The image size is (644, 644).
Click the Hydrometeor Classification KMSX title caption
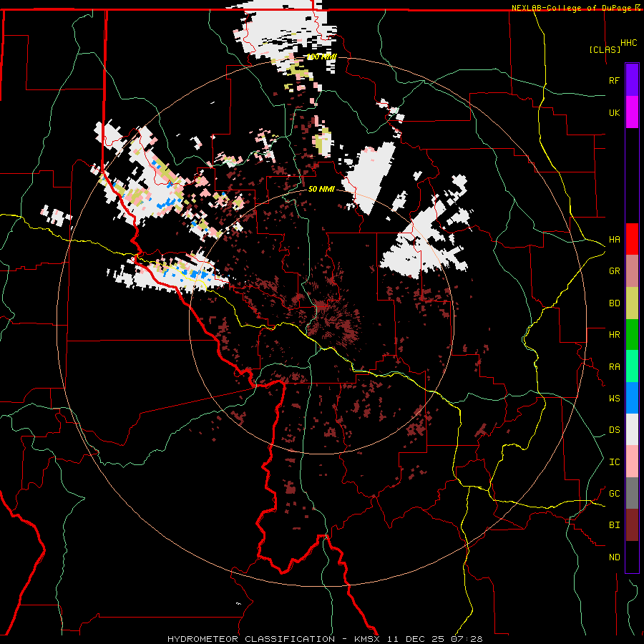[325, 639]
